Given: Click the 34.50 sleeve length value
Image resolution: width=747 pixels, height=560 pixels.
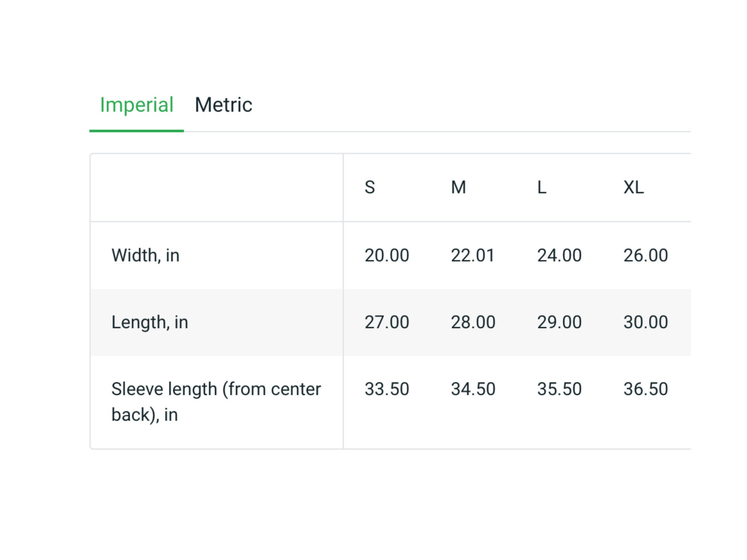Looking at the screenshot, I should pos(473,389).
